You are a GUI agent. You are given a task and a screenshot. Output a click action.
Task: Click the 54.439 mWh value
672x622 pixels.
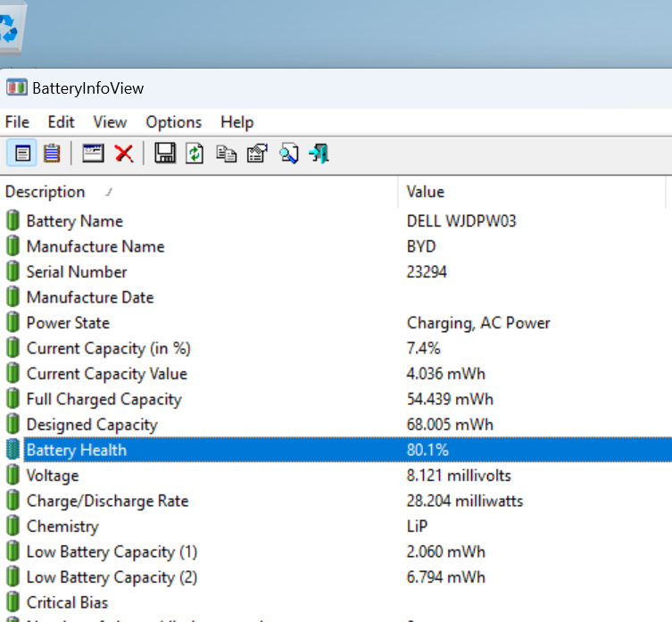coord(450,399)
